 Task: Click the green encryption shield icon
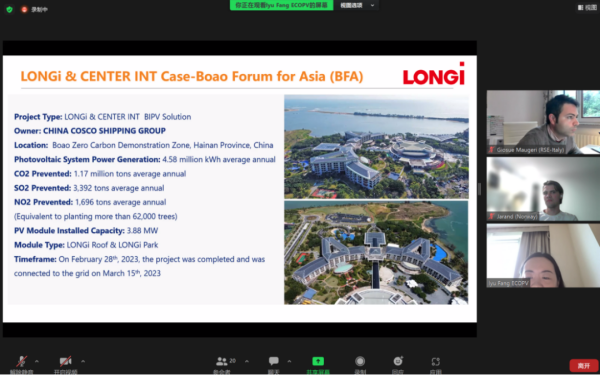click(10, 10)
